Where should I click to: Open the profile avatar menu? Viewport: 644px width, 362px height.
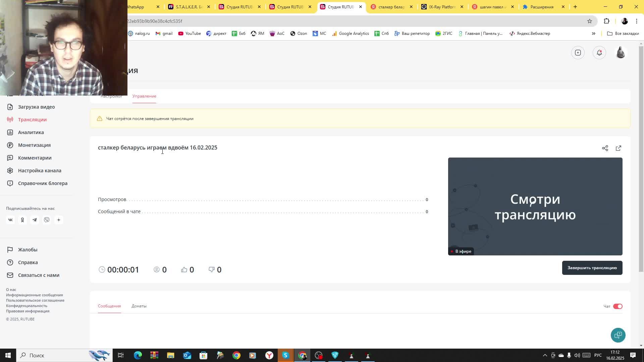[621, 53]
